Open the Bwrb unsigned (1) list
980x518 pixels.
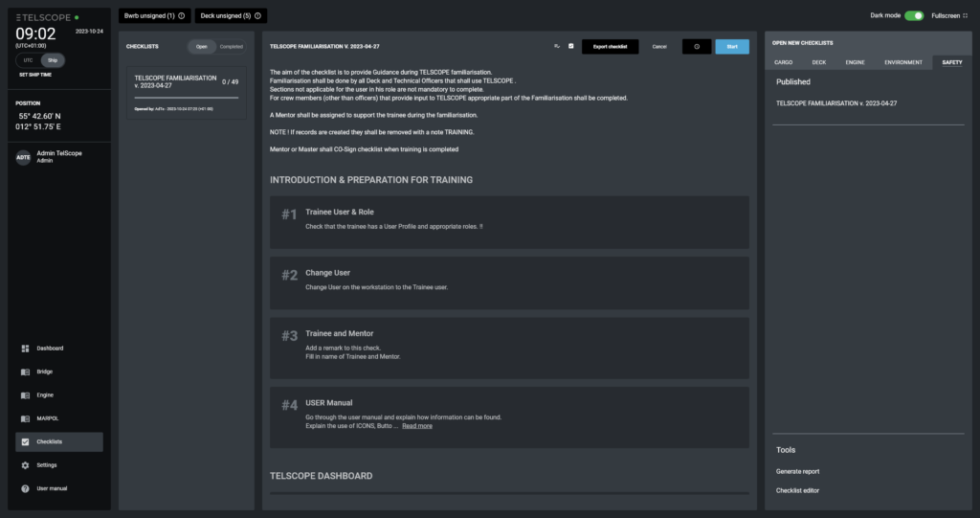click(154, 15)
